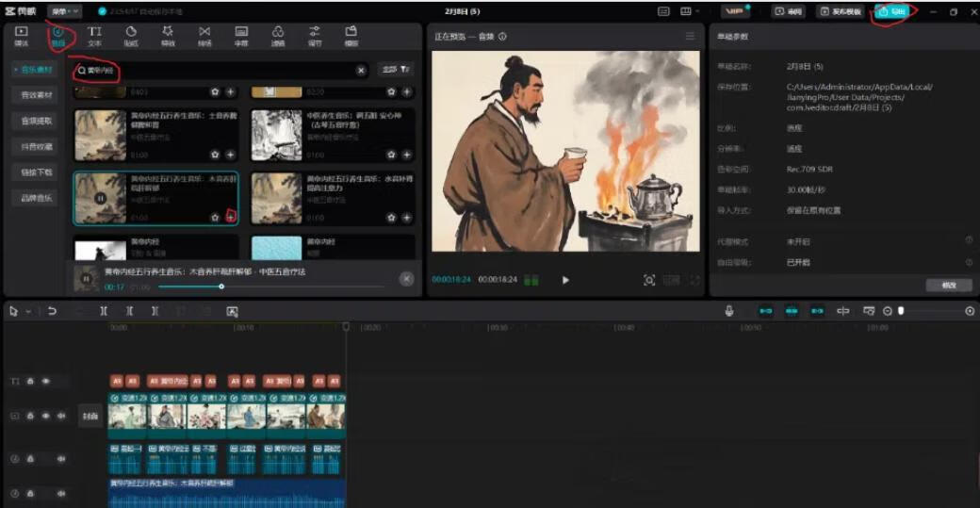980x508 pixels.
Task: Open the Transitions (转场) icon in toolbar
Action: [x=204, y=36]
